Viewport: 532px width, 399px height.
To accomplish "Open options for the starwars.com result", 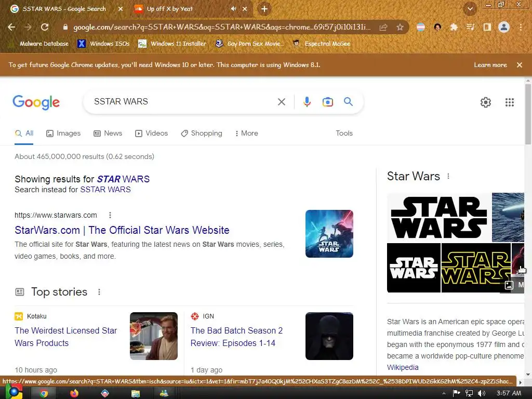I will coord(110,215).
